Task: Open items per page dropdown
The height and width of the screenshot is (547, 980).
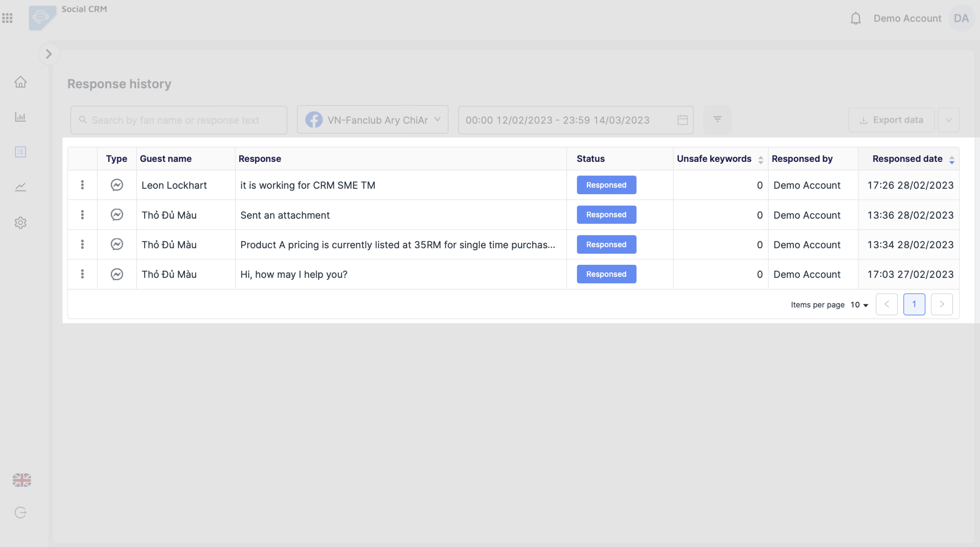Action: 859,305
